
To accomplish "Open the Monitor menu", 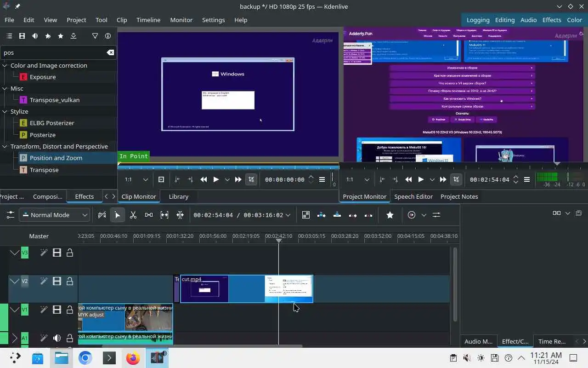I will pyautogui.click(x=181, y=20).
